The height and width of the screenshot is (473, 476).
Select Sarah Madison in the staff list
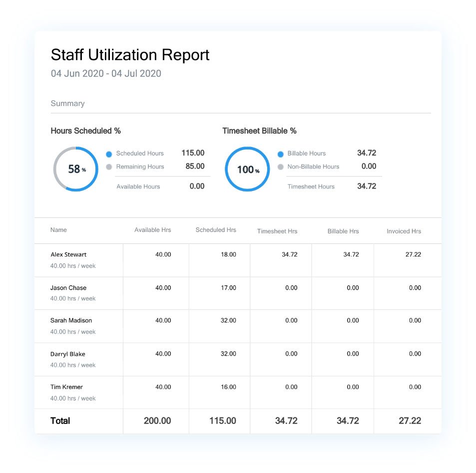[x=71, y=320]
